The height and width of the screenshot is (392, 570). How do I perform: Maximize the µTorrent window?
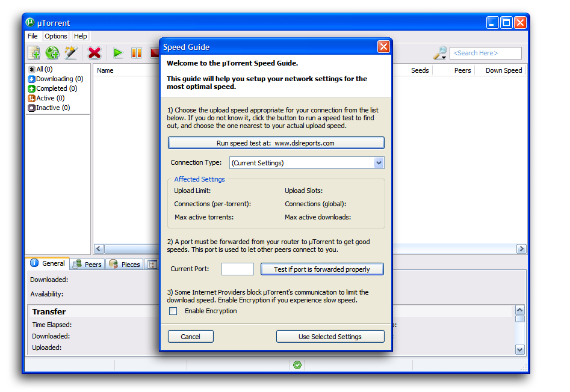pos(506,22)
